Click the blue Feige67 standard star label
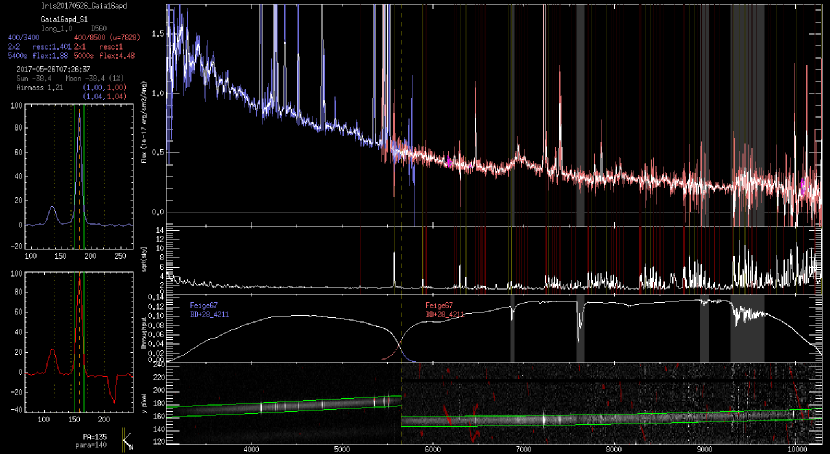The image size is (830, 454). click(204, 304)
